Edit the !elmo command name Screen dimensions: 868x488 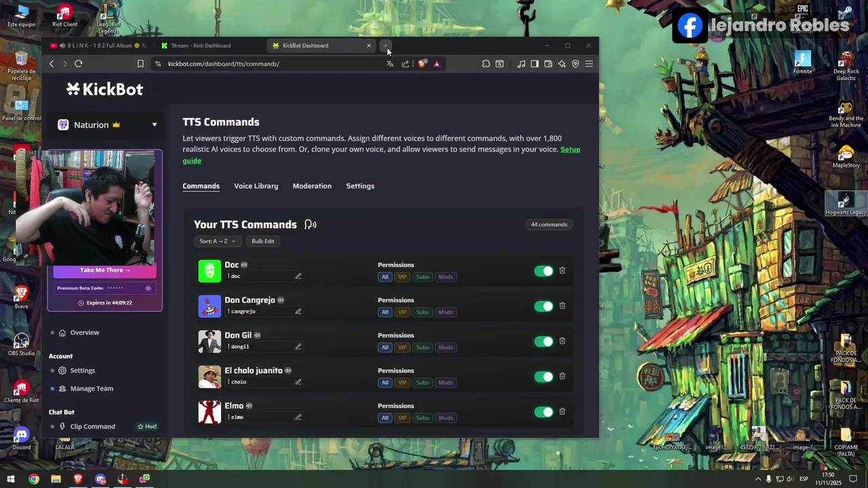pyautogui.click(x=298, y=417)
